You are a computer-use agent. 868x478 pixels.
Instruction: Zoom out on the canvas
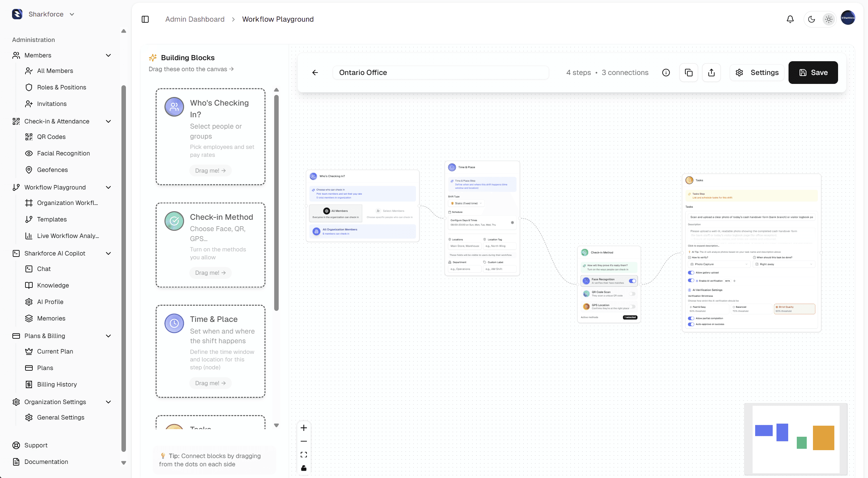(304, 441)
